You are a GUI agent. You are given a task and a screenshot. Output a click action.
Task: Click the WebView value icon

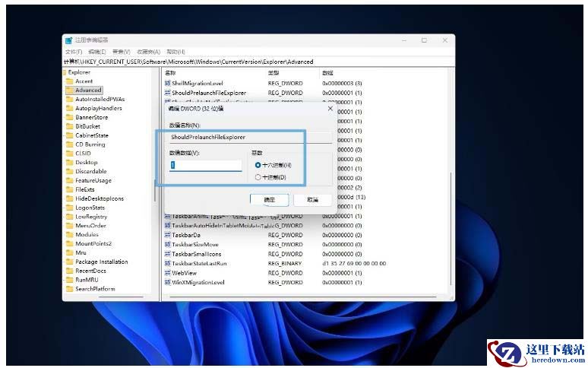pos(167,272)
